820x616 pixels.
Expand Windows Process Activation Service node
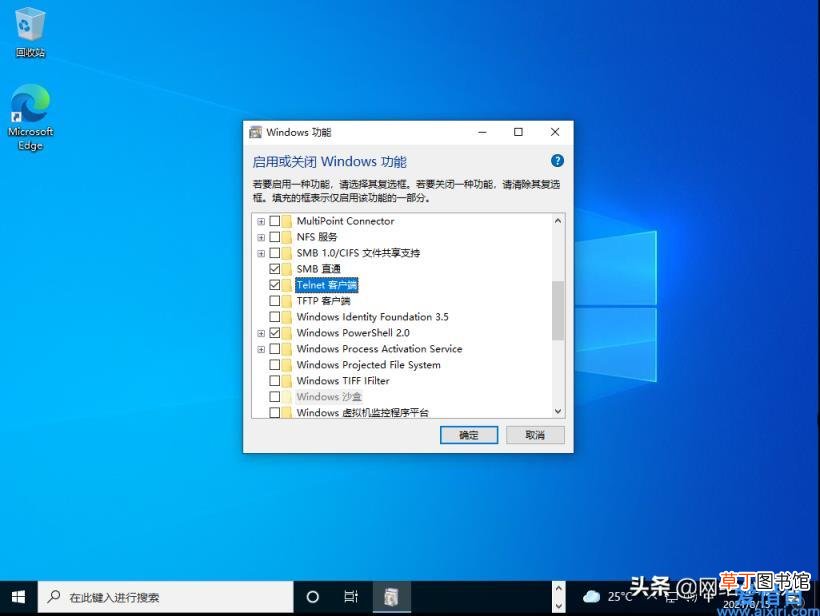click(261, 349)
